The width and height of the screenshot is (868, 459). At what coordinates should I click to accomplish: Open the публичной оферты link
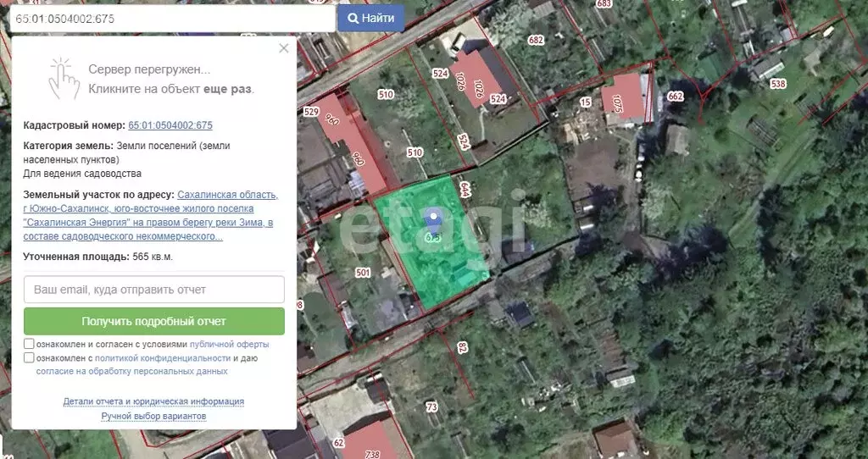click(229, 345)
